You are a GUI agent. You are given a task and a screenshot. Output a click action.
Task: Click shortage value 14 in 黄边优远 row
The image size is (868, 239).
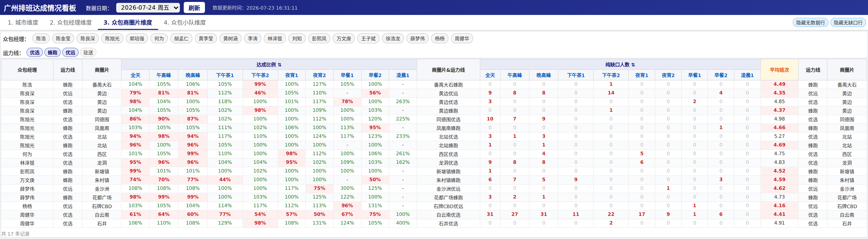tap(611, 93)
